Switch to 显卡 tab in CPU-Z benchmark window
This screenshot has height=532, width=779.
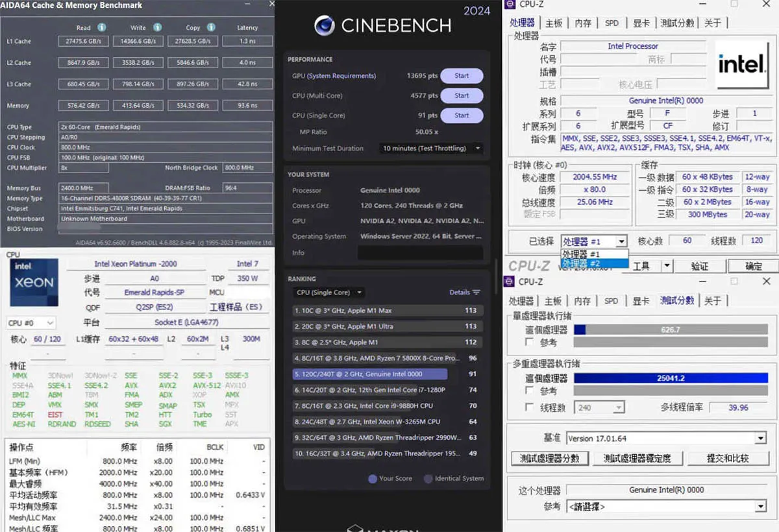641,301
